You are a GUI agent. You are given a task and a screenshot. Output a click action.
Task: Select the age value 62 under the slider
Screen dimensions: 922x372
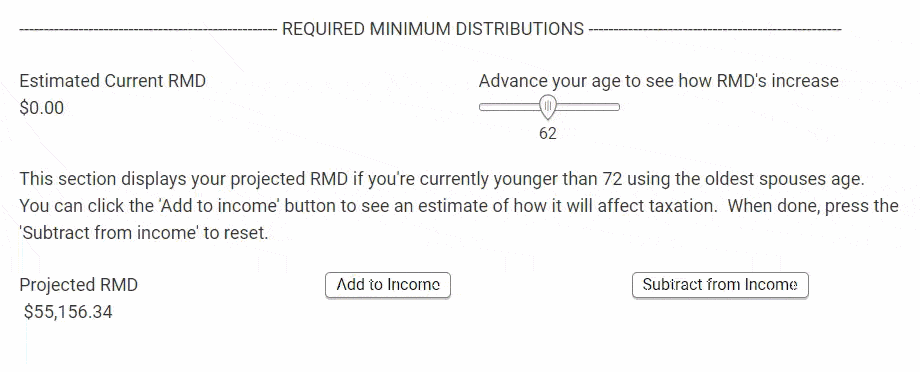(547, 134)
